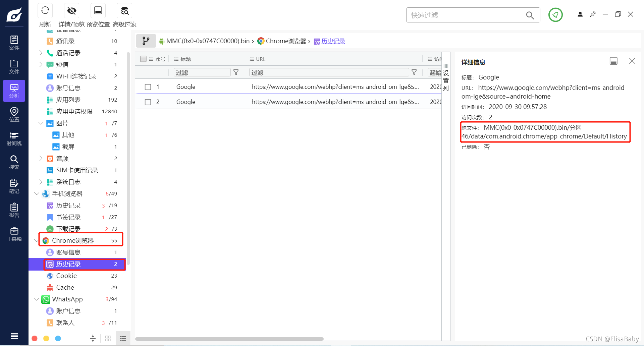Open 高级过滤 advanced filter icon
The width and height of the screenshot is (644, 346).
click(124, 11)
